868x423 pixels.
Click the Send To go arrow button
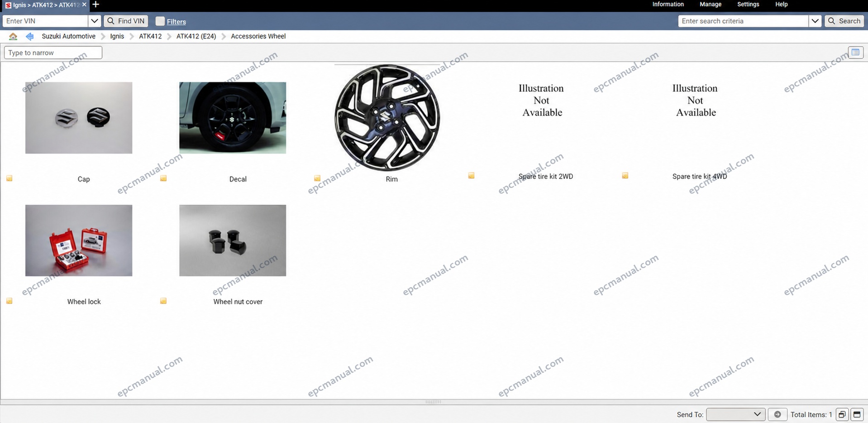click(x=777, y=414)
